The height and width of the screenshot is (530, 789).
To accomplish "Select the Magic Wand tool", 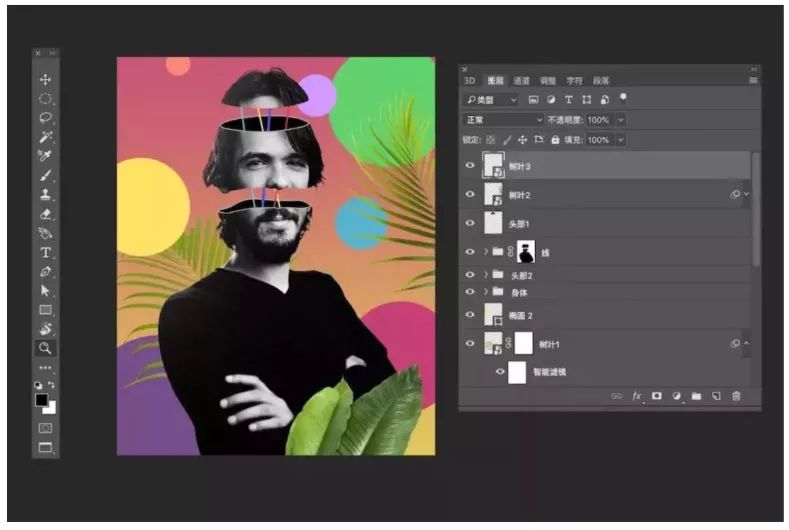I will [45, 136].
